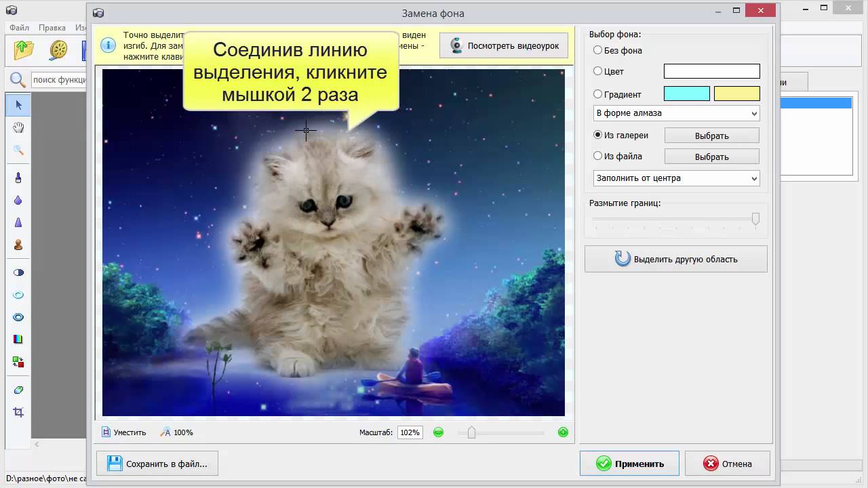Select the blur droplet tool
The width and height of the screenshot is (868, 488).
pyautogui.click(x=18, y=200)
